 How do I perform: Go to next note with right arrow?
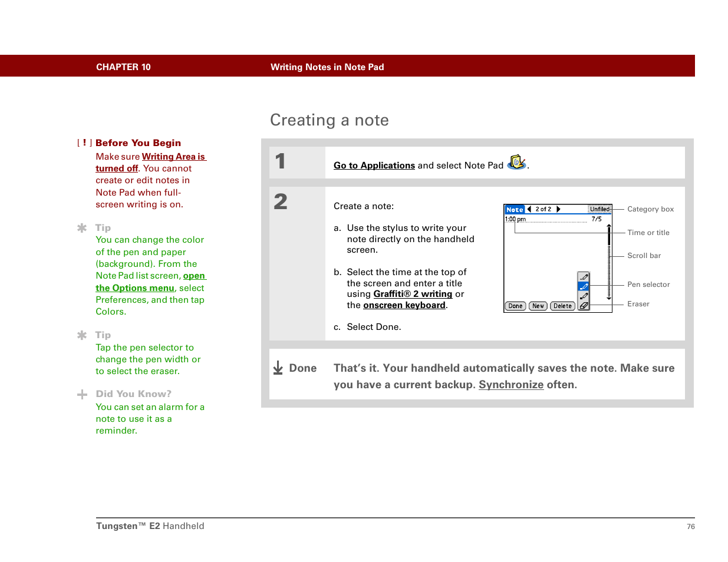[x=558, y=209]
